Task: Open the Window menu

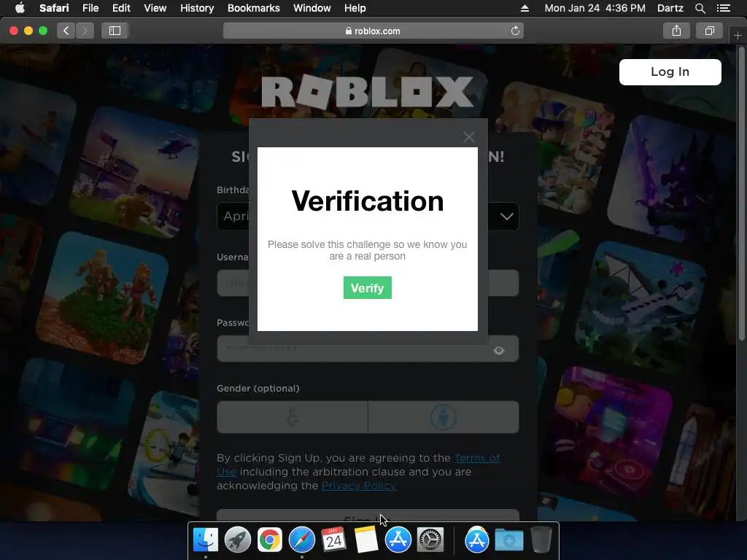Action: (x=312, y=8)
